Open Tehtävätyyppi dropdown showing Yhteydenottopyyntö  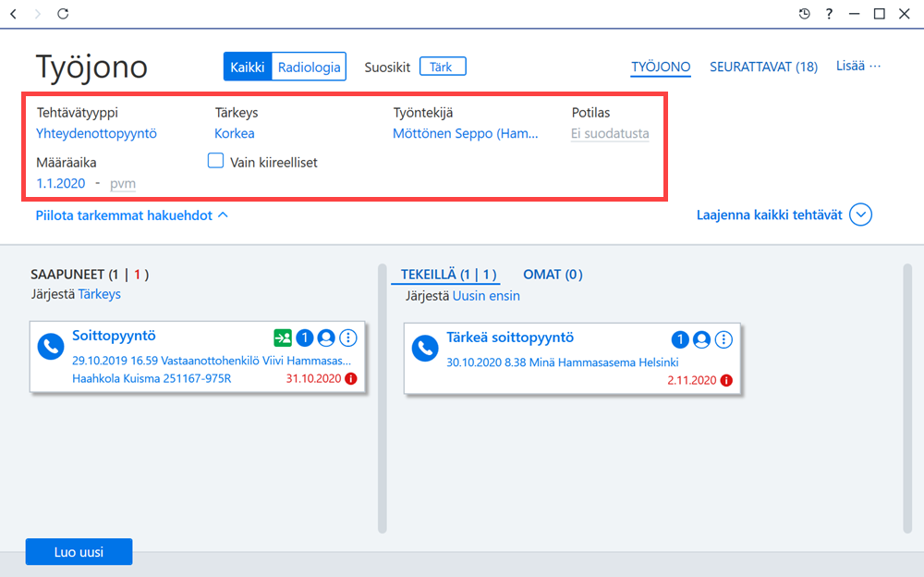97,134
